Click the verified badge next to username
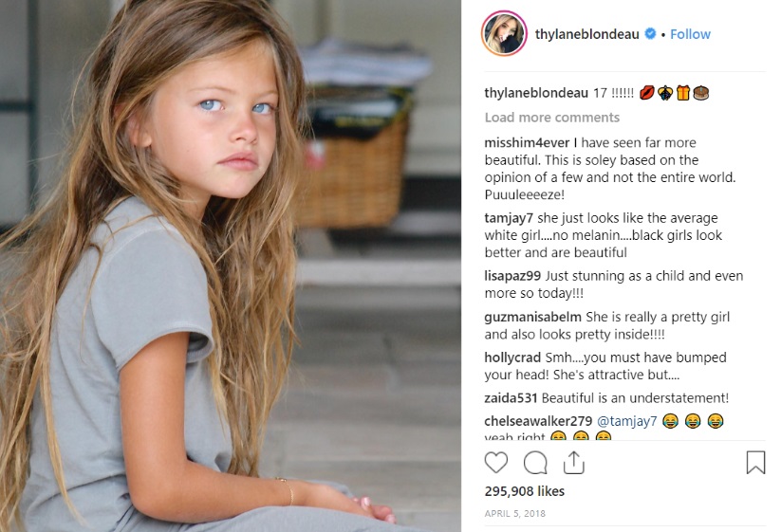The height and width of the screenshot is (532, 781). [650, 34]
